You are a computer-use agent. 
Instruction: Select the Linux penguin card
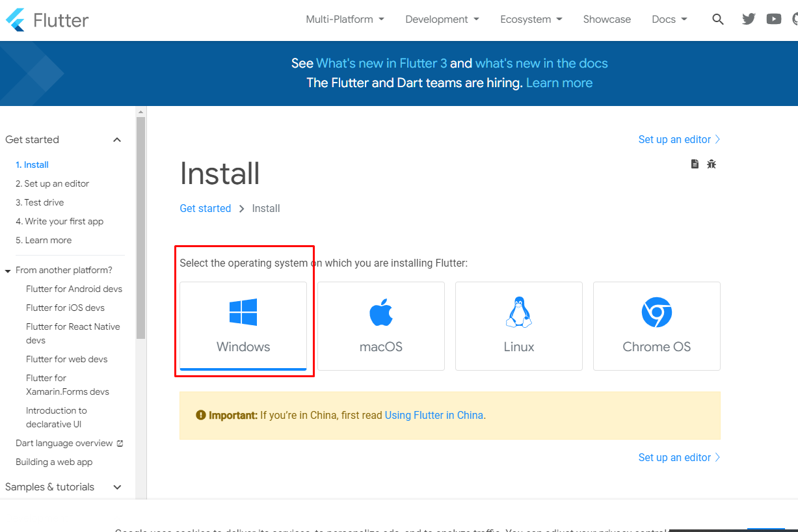tap(519, 326)
